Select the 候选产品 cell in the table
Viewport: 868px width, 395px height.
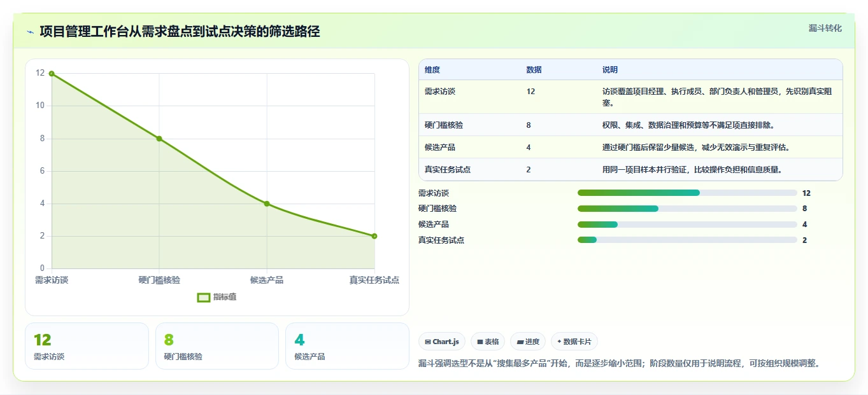point(440,148)
